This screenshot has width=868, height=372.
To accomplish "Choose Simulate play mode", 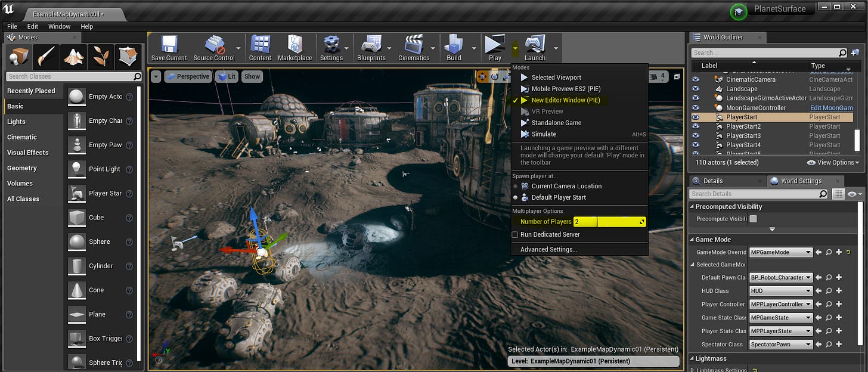I will pos(544,134).
